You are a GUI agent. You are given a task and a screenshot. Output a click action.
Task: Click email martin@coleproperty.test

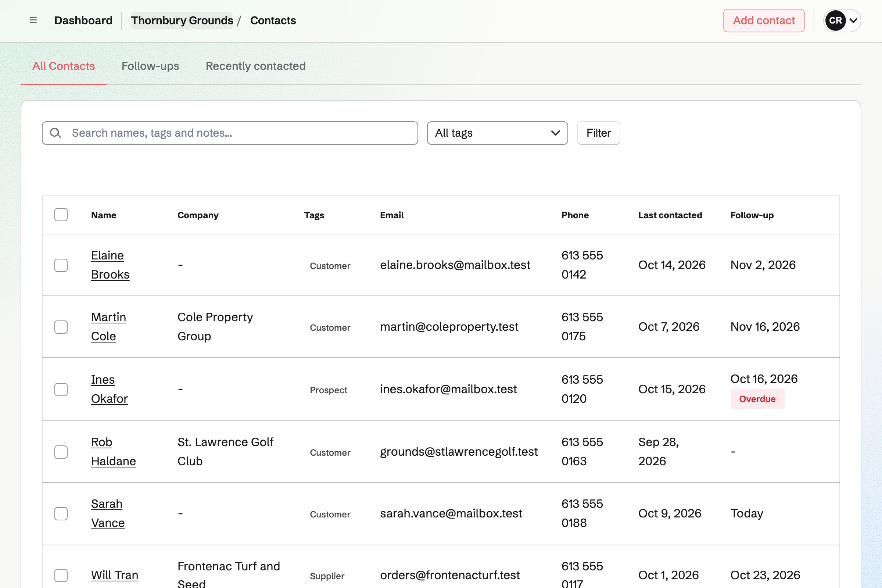(x=449, y=327)
